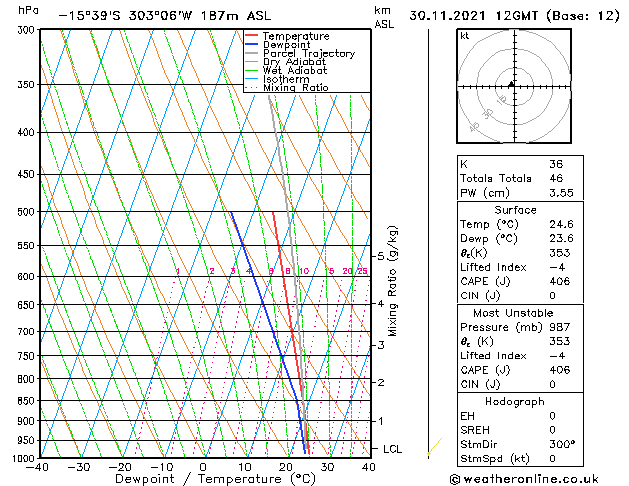Click the hodograph wind marker at center

pos(511,84)
